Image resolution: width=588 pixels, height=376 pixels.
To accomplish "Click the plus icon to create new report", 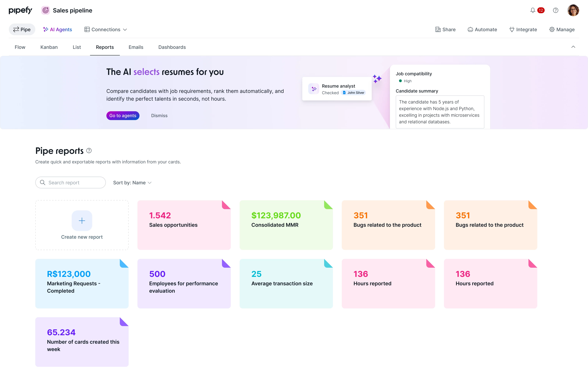I will click(82, 220).
